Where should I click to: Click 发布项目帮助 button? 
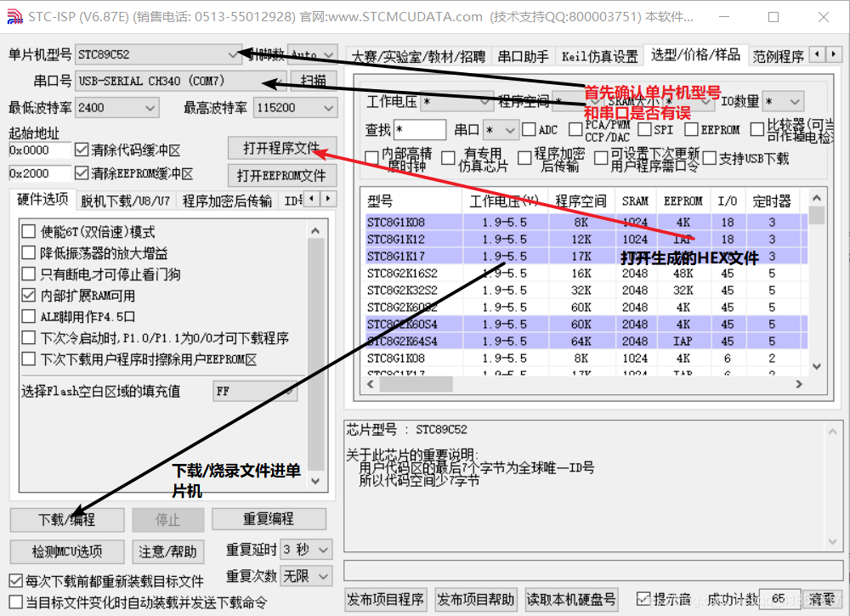pos(475,599)
